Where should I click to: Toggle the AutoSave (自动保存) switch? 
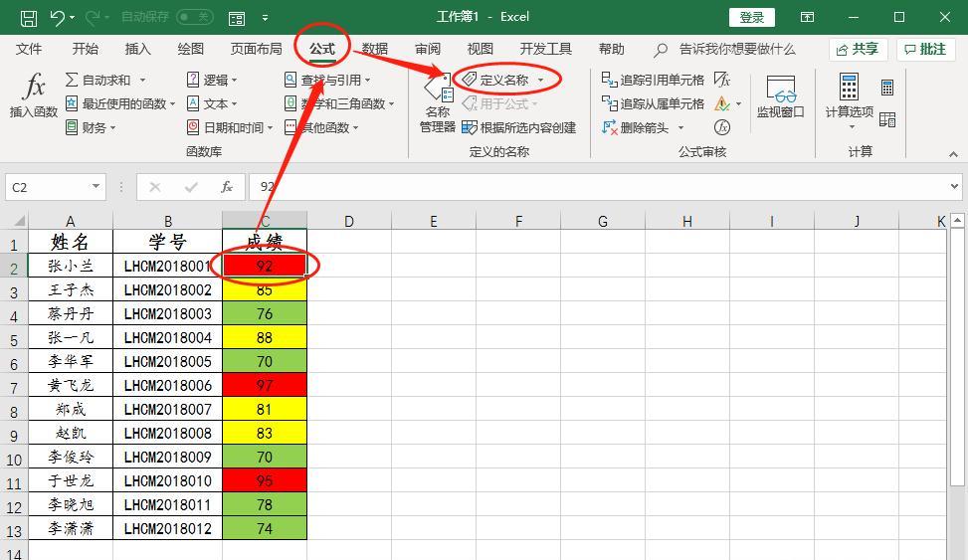click(x=195, y=17)
